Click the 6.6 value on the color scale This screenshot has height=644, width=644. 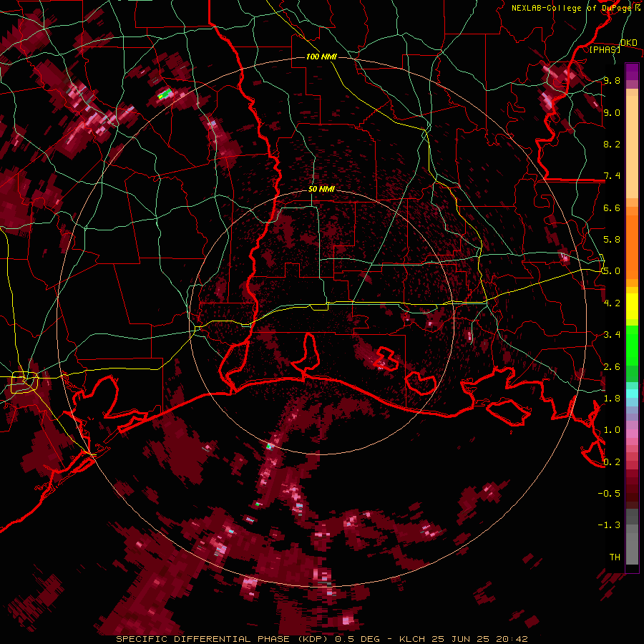[612, 208]
